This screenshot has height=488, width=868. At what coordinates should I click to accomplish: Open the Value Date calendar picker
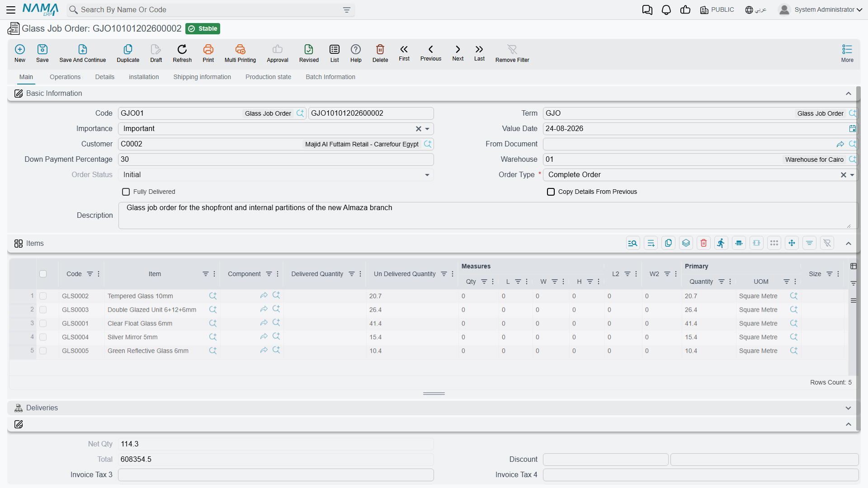[x=852, y=129]
